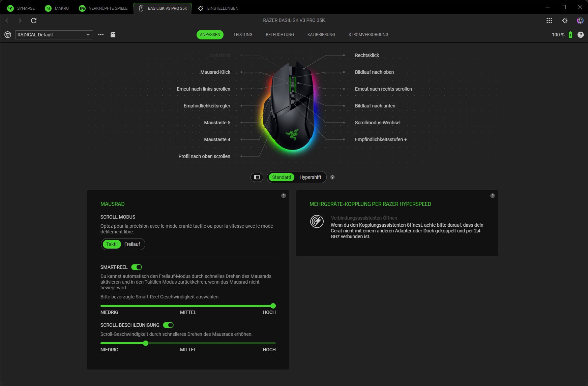Turn off the Scroll-Beschleunigung toggle

[x=168, y=325]
